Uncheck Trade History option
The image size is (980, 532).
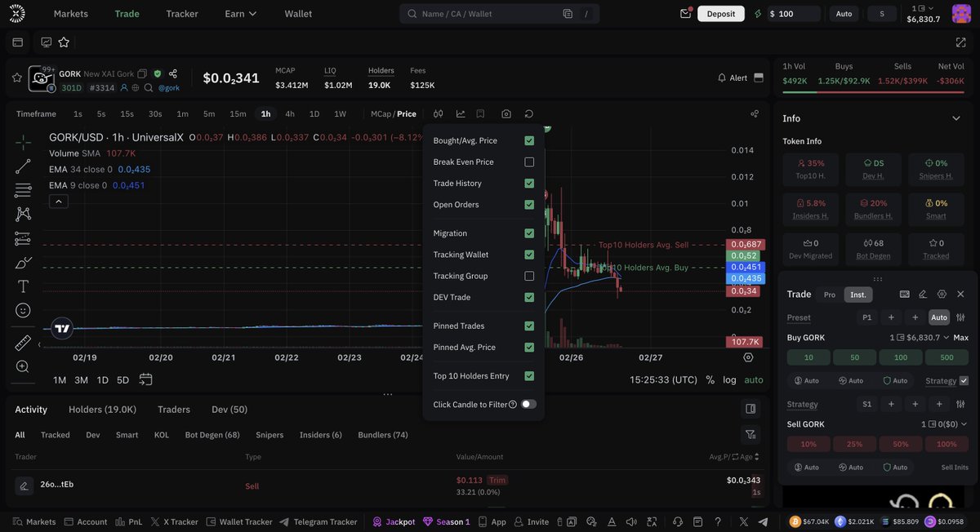tap(529, 183)
